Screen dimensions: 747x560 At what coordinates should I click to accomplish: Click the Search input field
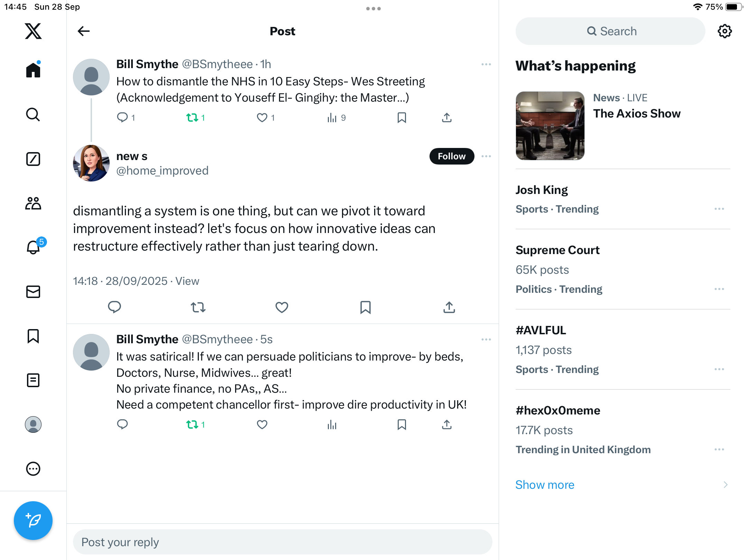(610, 31)
